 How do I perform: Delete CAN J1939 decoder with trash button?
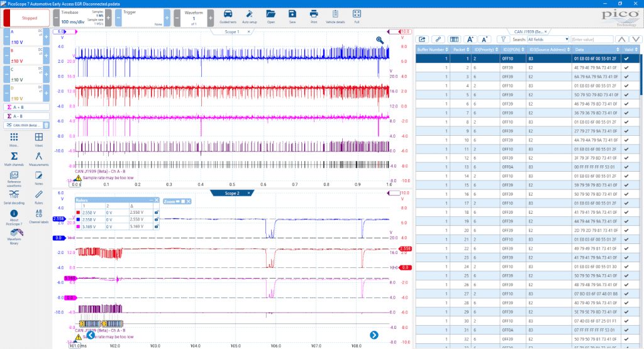tap(47, 125)
